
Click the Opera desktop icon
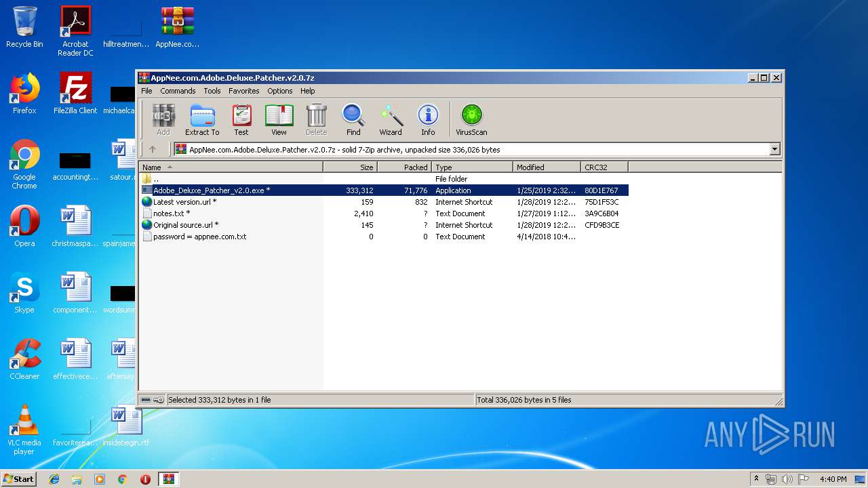click(x=24, y=226)
